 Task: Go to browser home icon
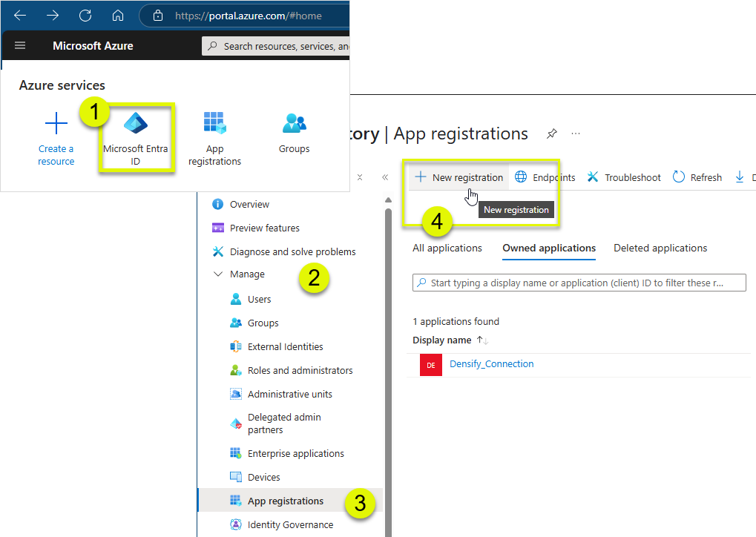pyautogui.click(x=118, y=16)
